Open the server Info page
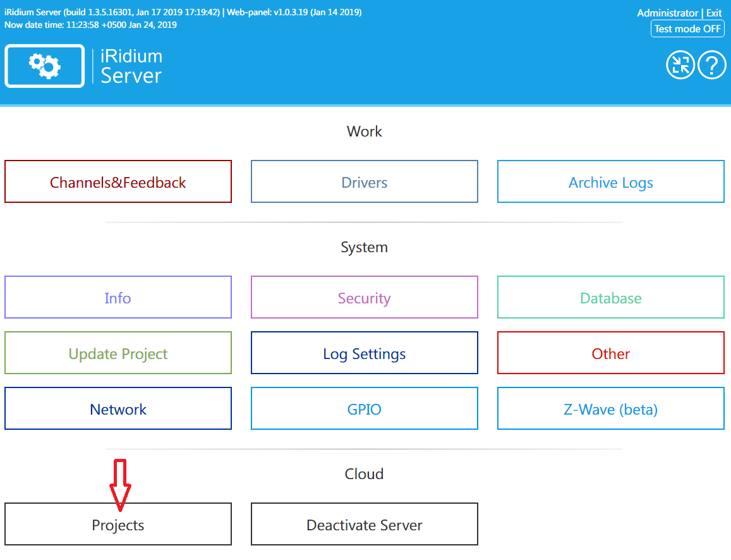Image resolution: width=731 pixels, height=560 pixels. (118, 297)
